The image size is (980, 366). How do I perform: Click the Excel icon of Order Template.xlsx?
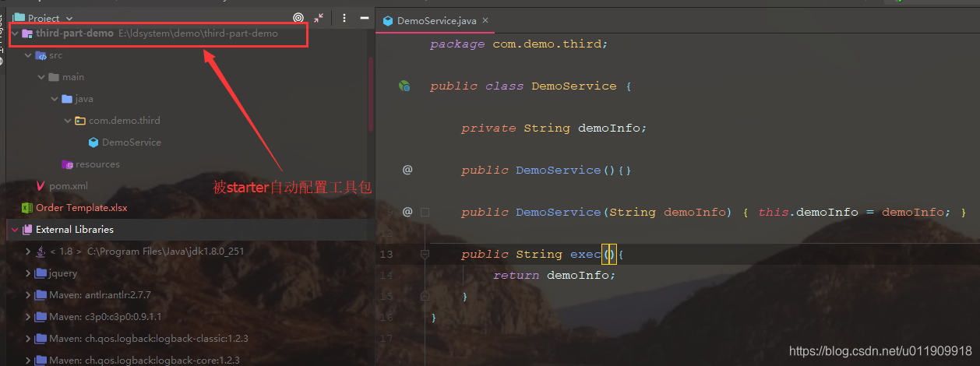click(x=26, y=208)
